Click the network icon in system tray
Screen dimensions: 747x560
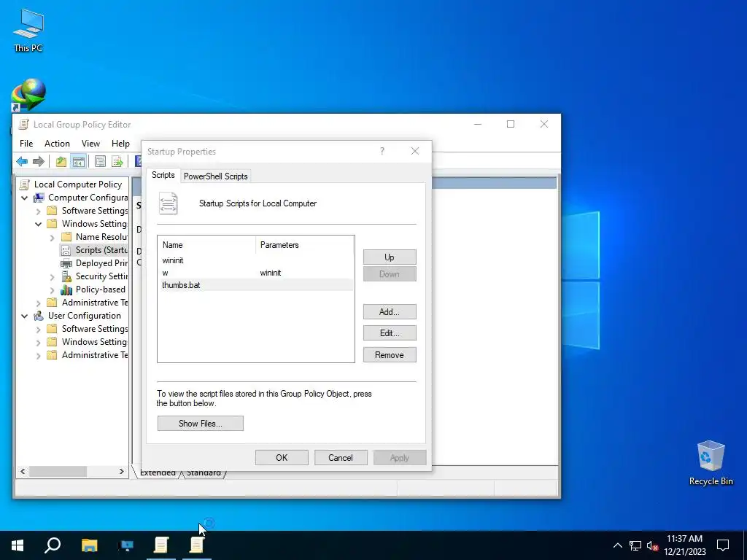[635, 545]
